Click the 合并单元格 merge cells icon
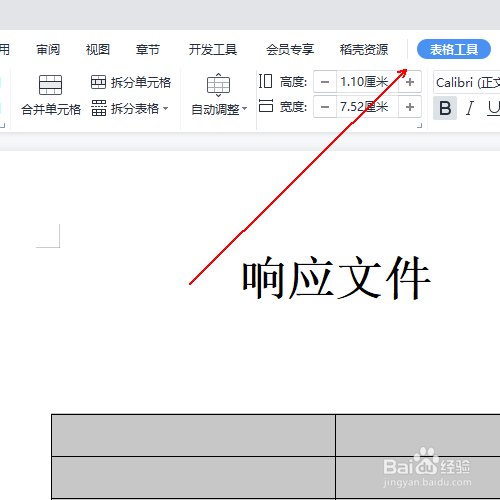This screenshot has width=500, height=500. click(50, 85)
